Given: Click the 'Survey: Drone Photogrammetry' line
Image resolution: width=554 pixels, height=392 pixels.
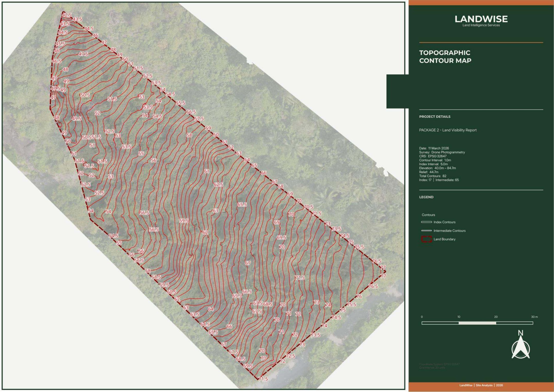Looking at the screenshot, I should 442,152.
